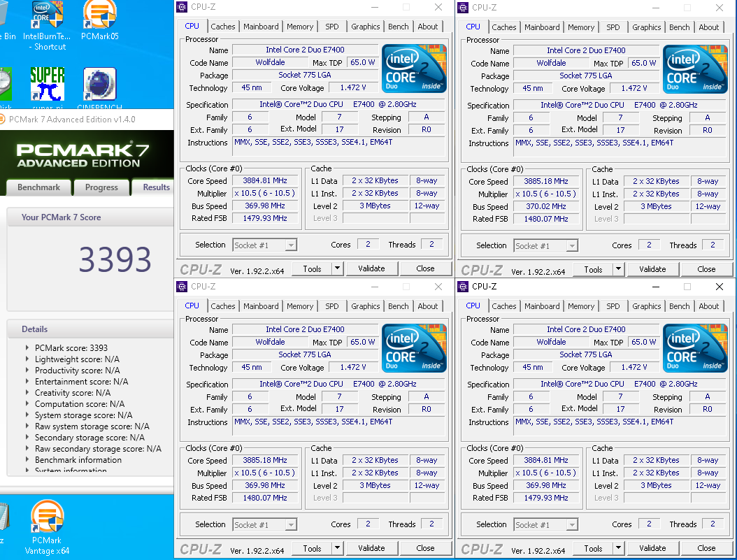The image size is (737, 560).
Task: Open the Socket #1 selection combo in the bottom-left CPU-Z
Action: click(264, 524)
